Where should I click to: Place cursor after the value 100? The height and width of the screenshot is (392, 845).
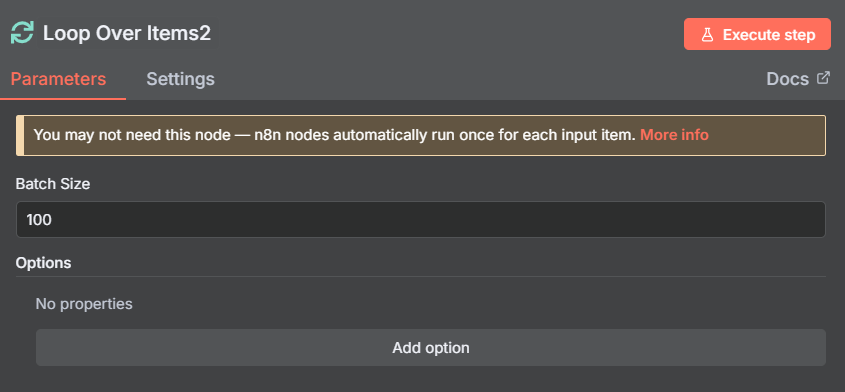pyautogui.click(x=52, y=220)
